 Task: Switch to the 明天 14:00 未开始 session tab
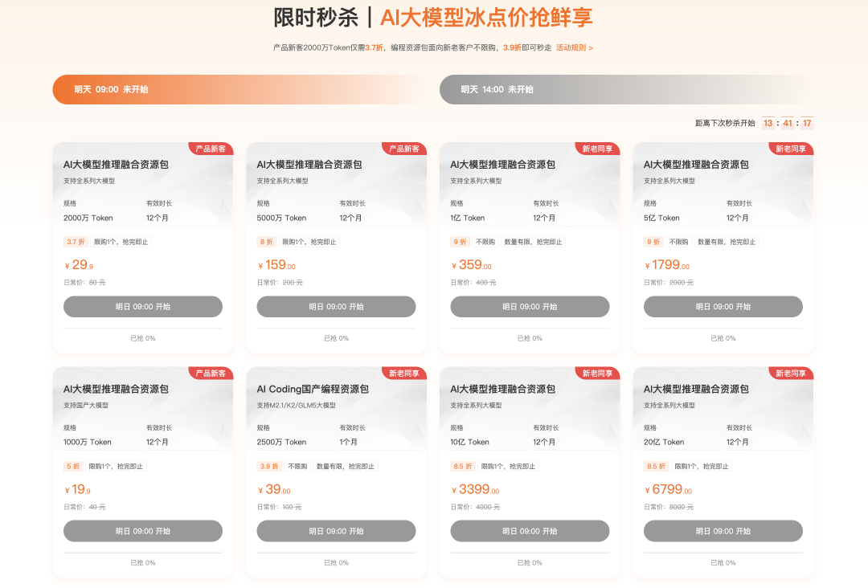[x=627, y=90]
